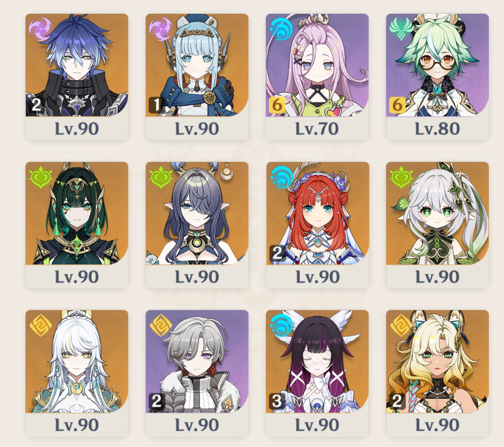Click the Geo icon on the blonde cat-eared girl card
This screenshot has height=447, width=504.
coord(400,325)
